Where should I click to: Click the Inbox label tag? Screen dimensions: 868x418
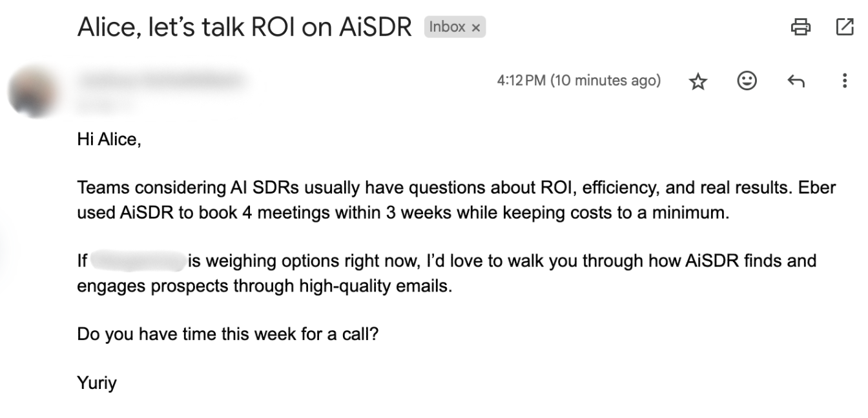tap(447, 27)
